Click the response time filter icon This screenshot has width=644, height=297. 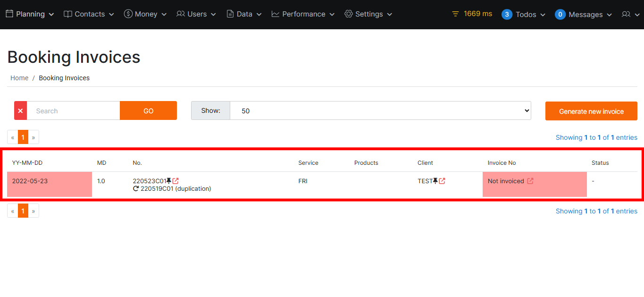coord(455,14)
